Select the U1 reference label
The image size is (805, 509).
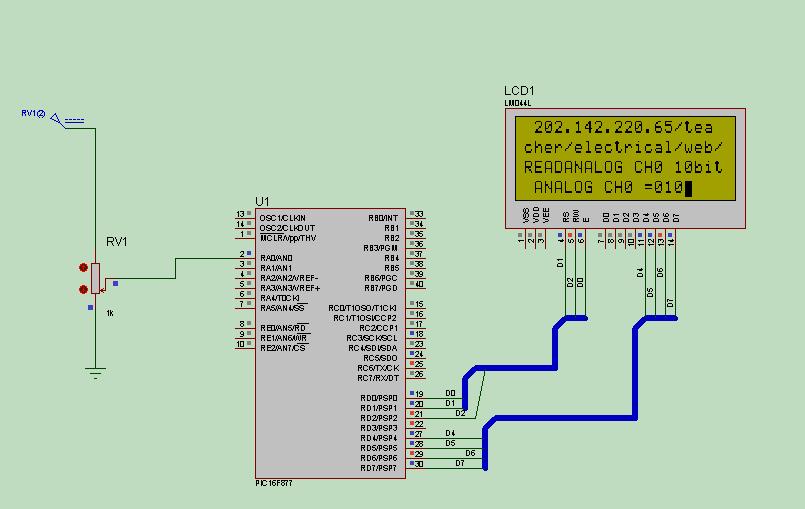(262, 201)
